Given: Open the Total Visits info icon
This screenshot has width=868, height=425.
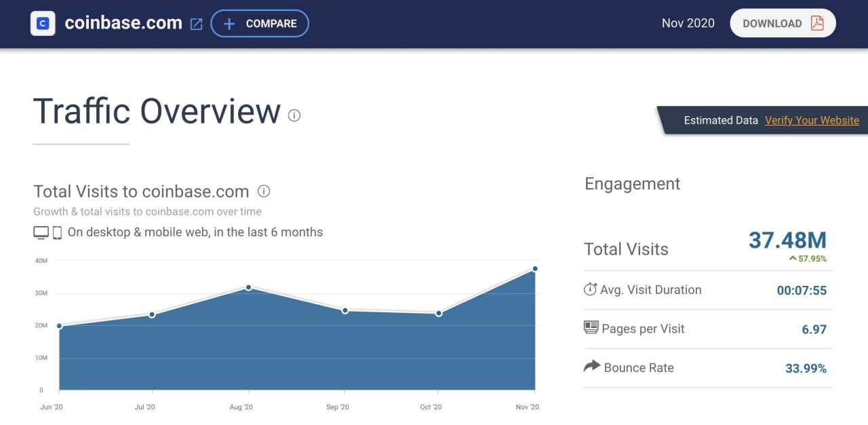Looking at the screenshot, I should 264,191.
